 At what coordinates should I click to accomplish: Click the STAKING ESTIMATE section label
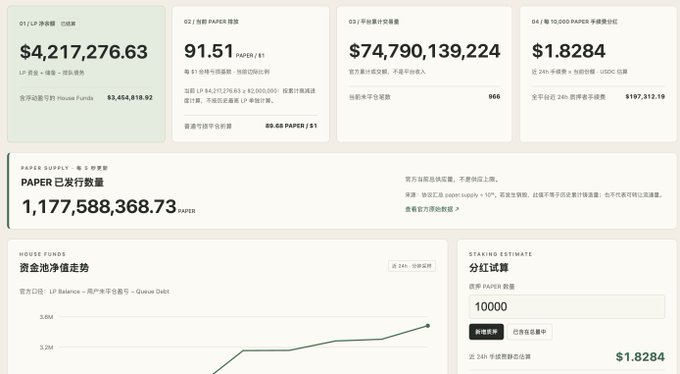pyautogui.click(x=500, y=254)
